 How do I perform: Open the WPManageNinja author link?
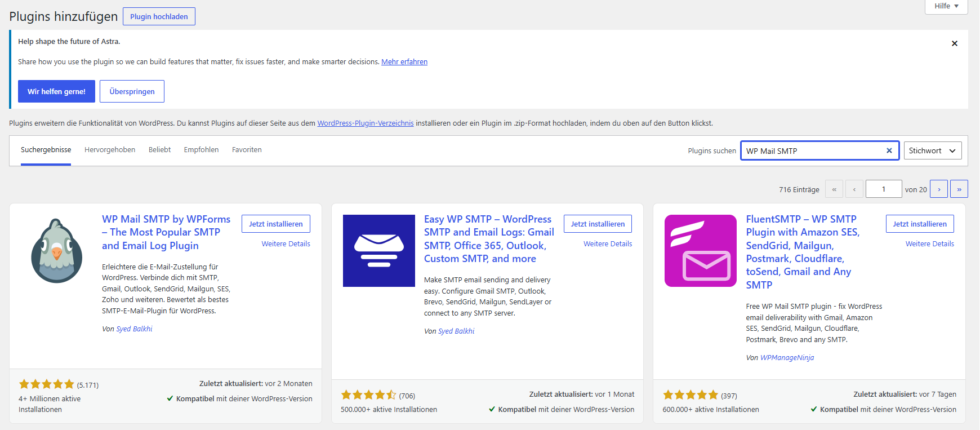coord(787,358)
